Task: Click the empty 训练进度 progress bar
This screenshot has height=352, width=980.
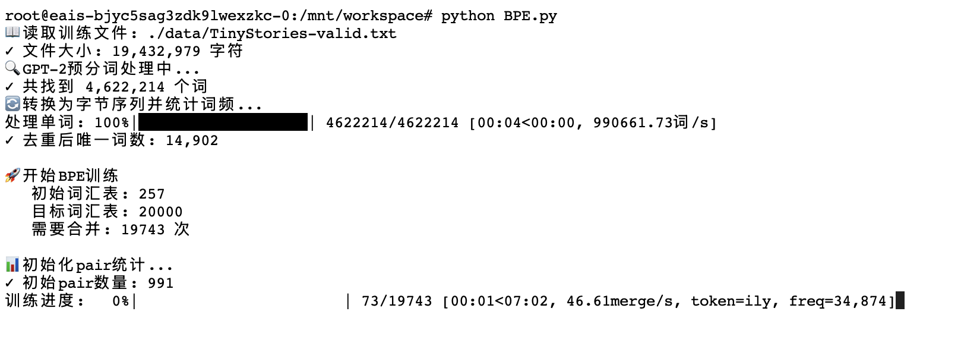Action: (241, 301)
